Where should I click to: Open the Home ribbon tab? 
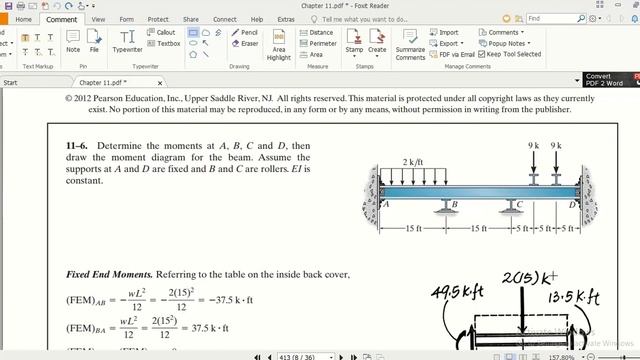pos(23,19)
